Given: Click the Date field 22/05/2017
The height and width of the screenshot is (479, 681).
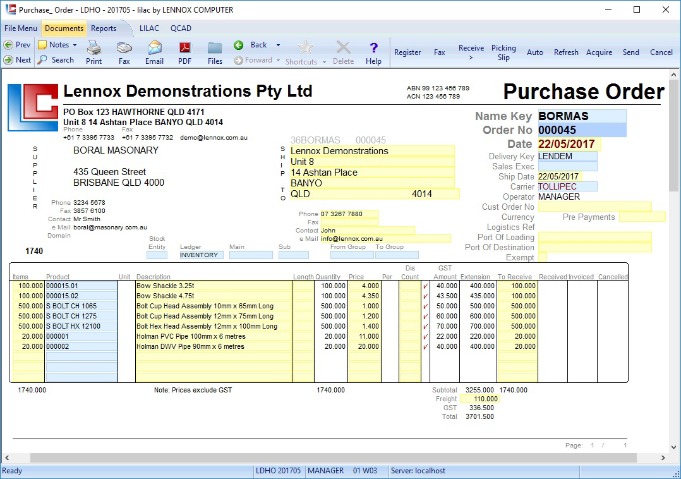Looking at the screenshot, I should coord(569,144).
